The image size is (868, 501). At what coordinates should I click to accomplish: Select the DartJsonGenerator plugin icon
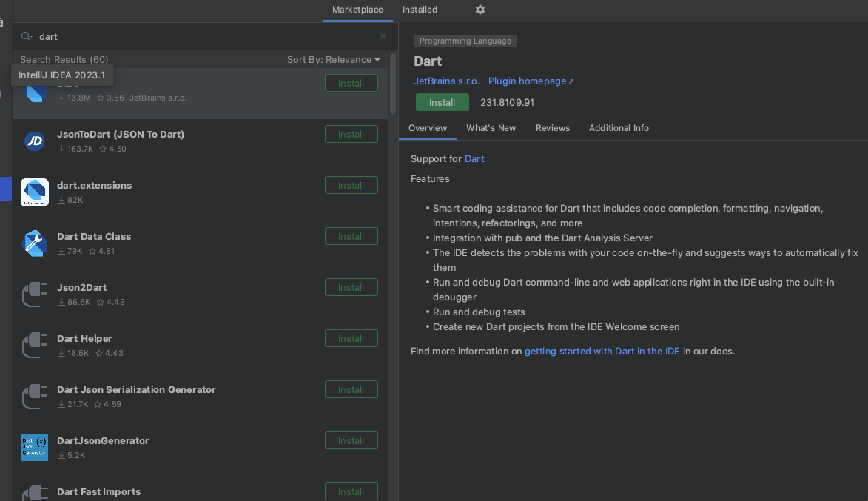(x=34, y=447)
